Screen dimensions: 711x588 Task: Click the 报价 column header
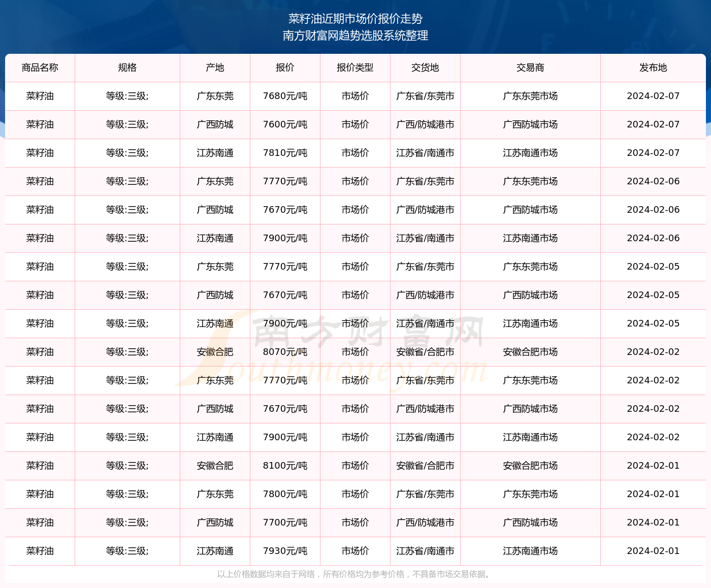pyautogui.click(x=285, y=68)
